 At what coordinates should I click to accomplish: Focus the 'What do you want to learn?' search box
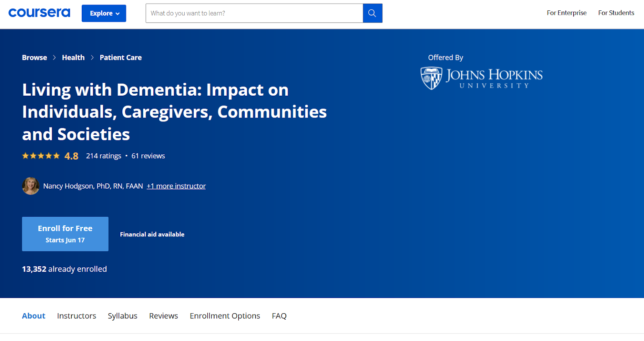point(254,13)
